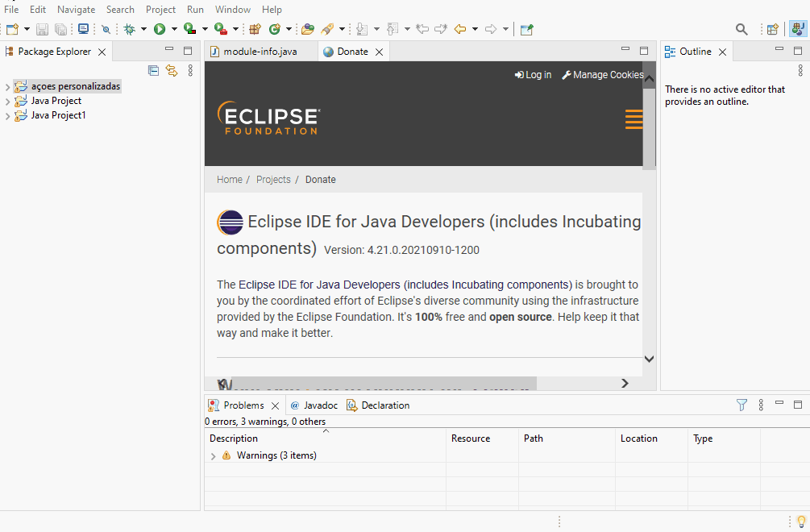
Task: Click the Coverage run icon
Action: [189, 30]
